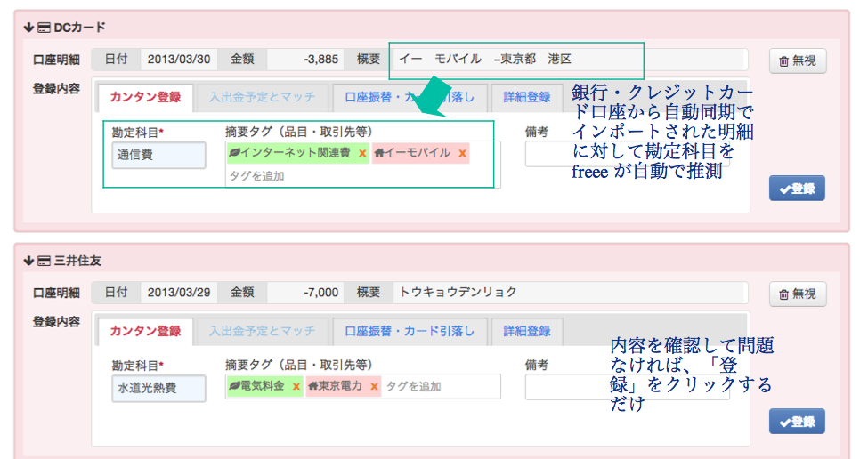Click 勘定科目 field containing 通信費
The image size is (868, 459).
click(158, 156)
